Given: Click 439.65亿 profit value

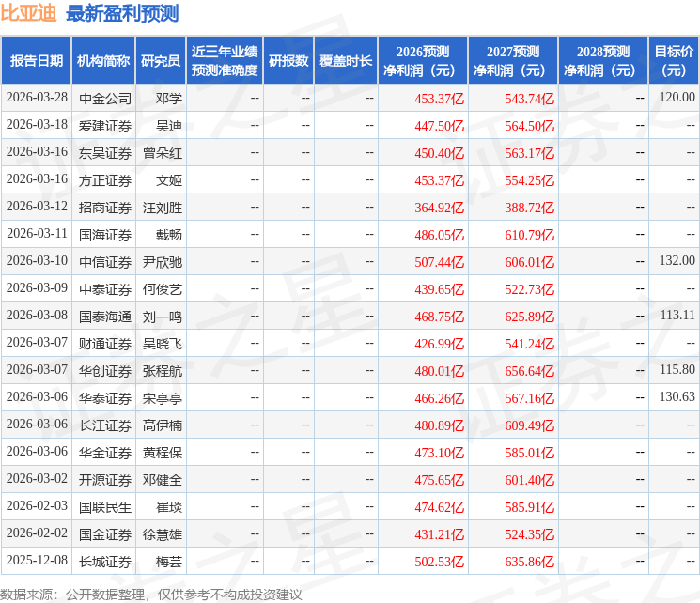Looking at the screenshot, I should (440, 289).
